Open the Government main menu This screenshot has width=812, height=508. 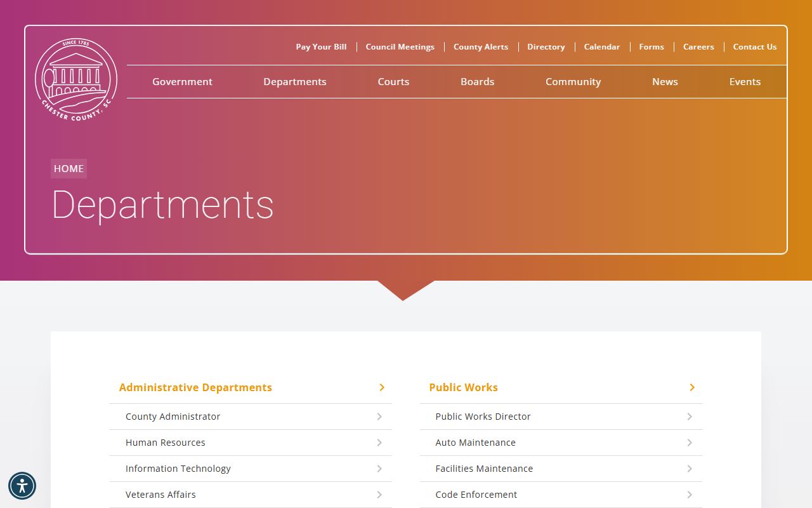click(x=182, y=82)
